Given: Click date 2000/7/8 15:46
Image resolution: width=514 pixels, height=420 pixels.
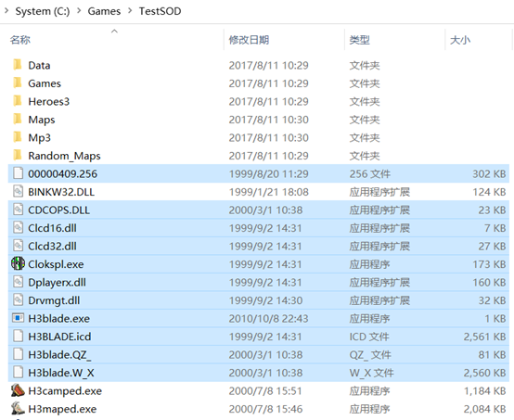Looking at the screenshot, I should [265, 409].
